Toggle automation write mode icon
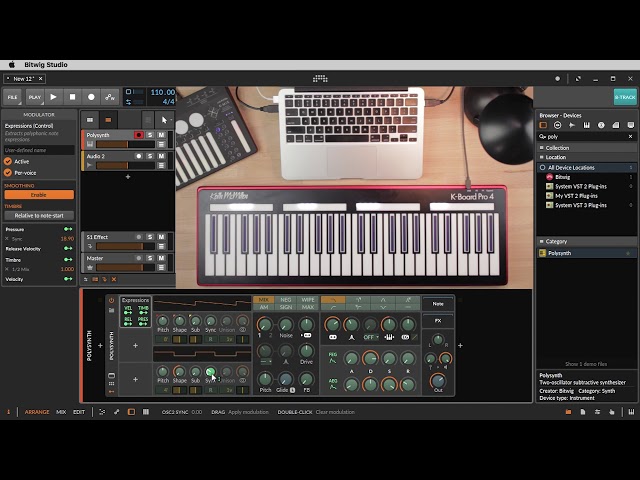This screenshot has height=480, width=640. [110, 97]
